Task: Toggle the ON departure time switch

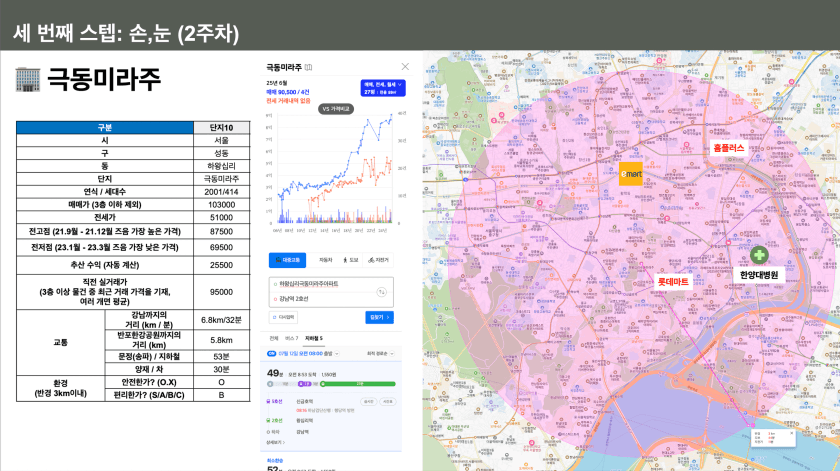Action: click(x=272, y=354)
